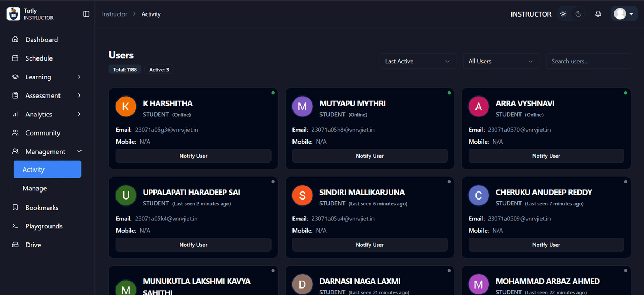Expand the Analytics submenu chevron

79,114
